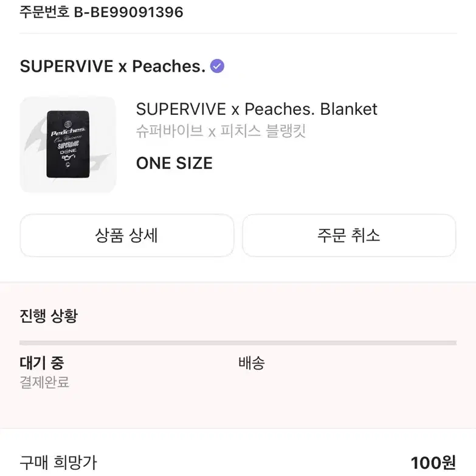
Task: Select the 배송 delivery step
Action: coord(251,363)
